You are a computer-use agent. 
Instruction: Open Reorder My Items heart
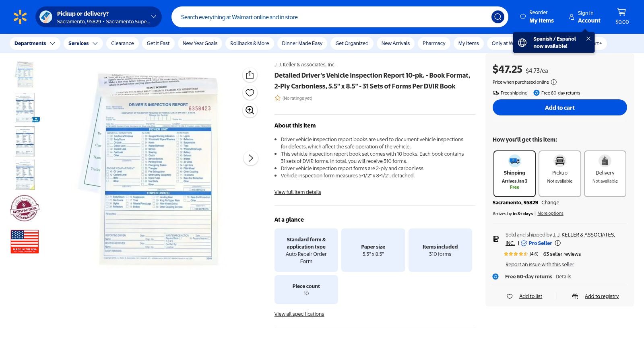[x=523, y=17]
